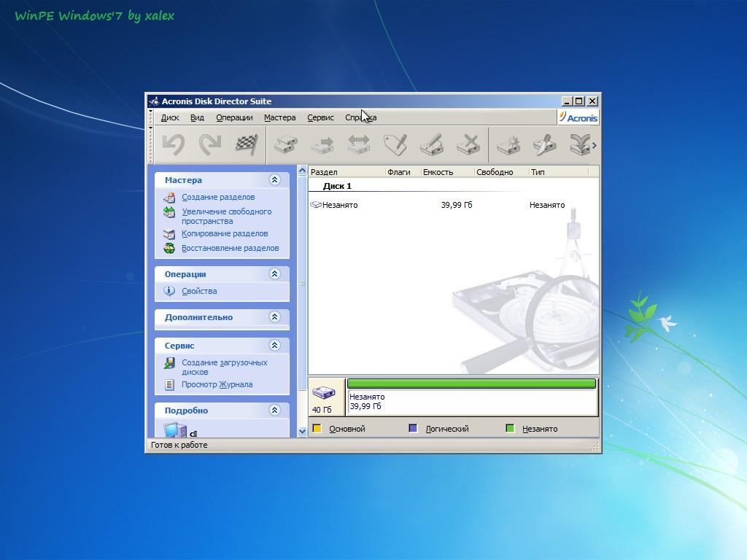Click the icon beside Увеличение свободного пространства
Viewport: 747px width, 560px height.
coord(169,212)
